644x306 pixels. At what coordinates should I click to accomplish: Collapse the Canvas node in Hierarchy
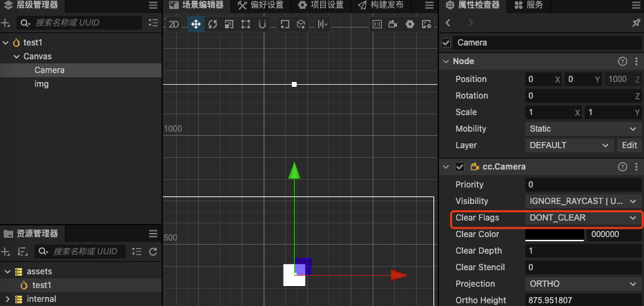click(x=17, y=57)
